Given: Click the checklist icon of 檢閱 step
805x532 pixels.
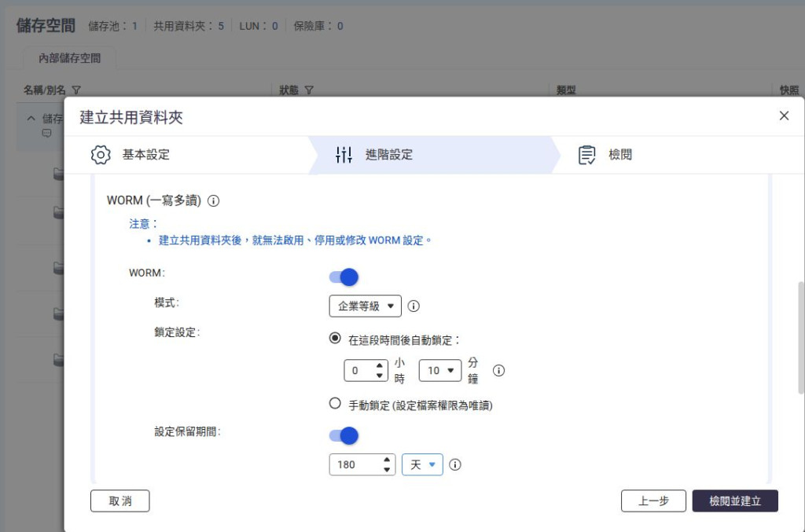Looking at the screenshot, I should 586,155.
